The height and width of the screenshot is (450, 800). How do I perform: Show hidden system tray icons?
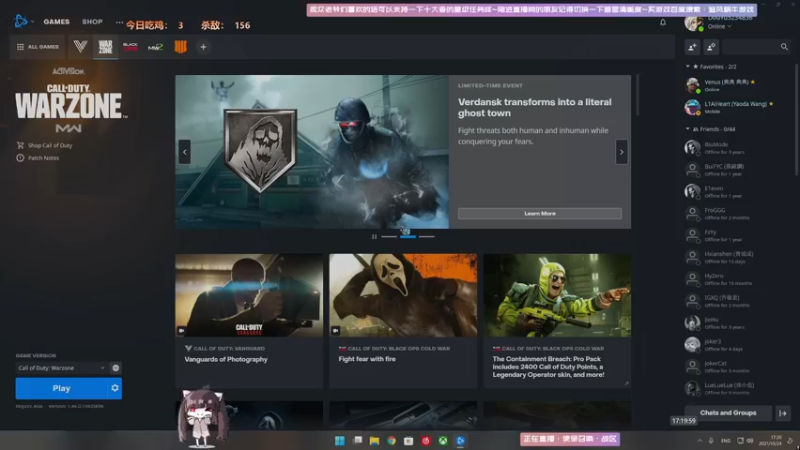click(x=700, y=441)
